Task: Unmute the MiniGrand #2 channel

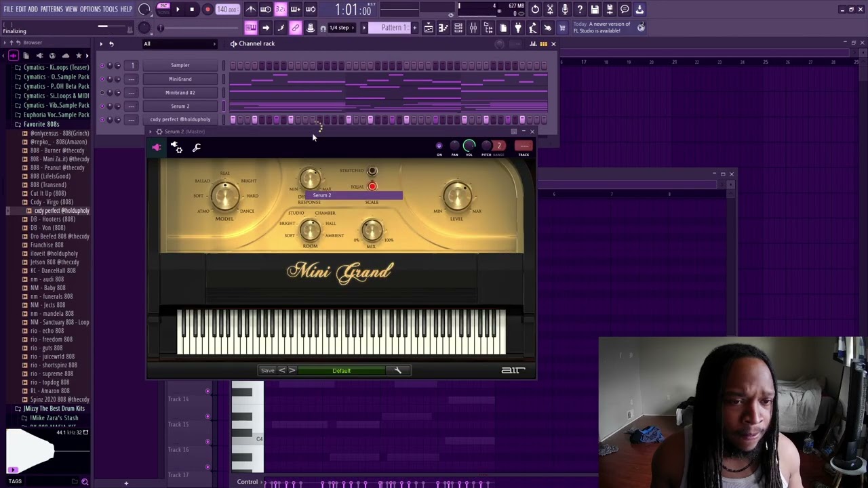Action: [x=102, y=92]
